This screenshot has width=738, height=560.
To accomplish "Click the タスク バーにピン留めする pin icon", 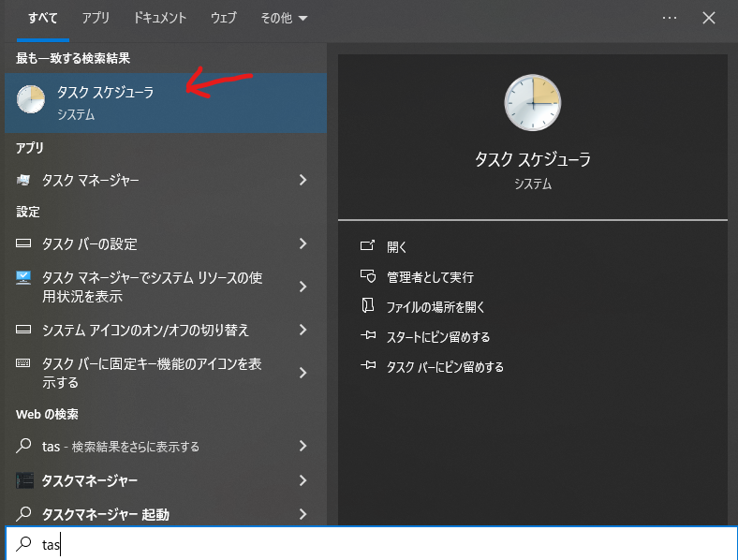I will tap(367, 366).
